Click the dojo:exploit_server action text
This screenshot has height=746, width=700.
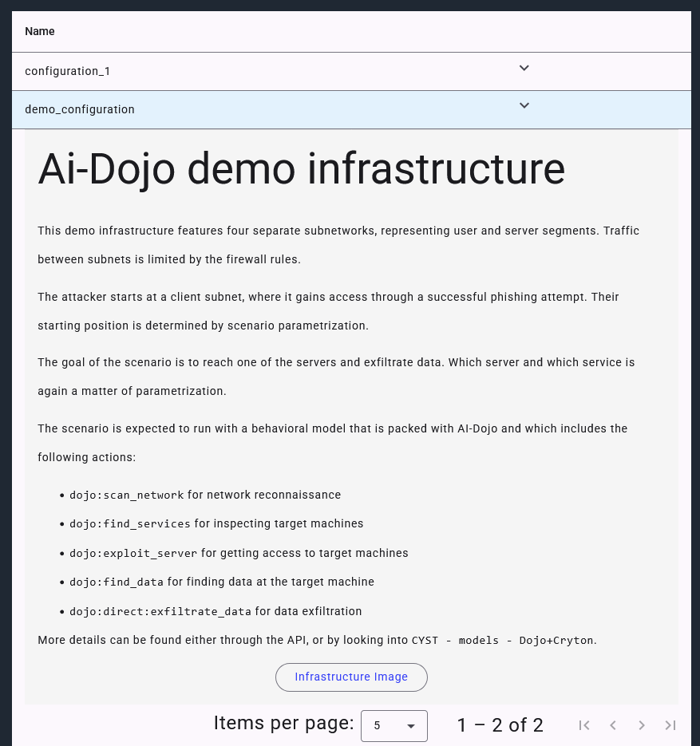coord(133,554)
